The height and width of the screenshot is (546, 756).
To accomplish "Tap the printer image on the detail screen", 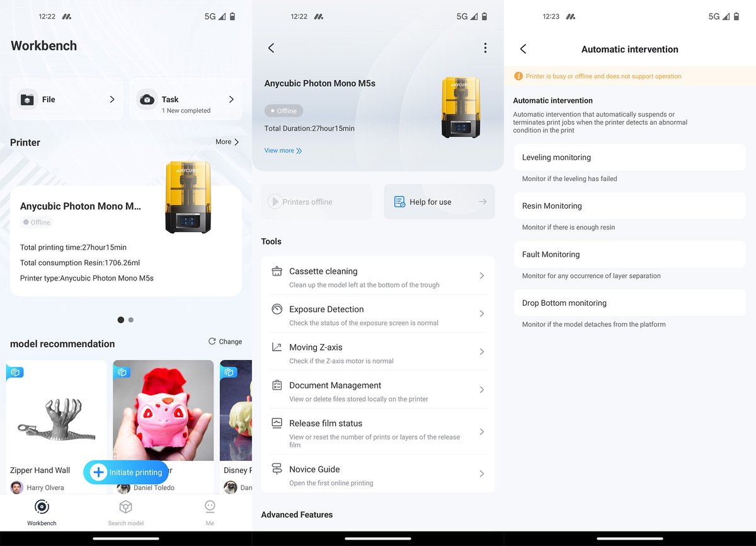I will tap(461, 107).
